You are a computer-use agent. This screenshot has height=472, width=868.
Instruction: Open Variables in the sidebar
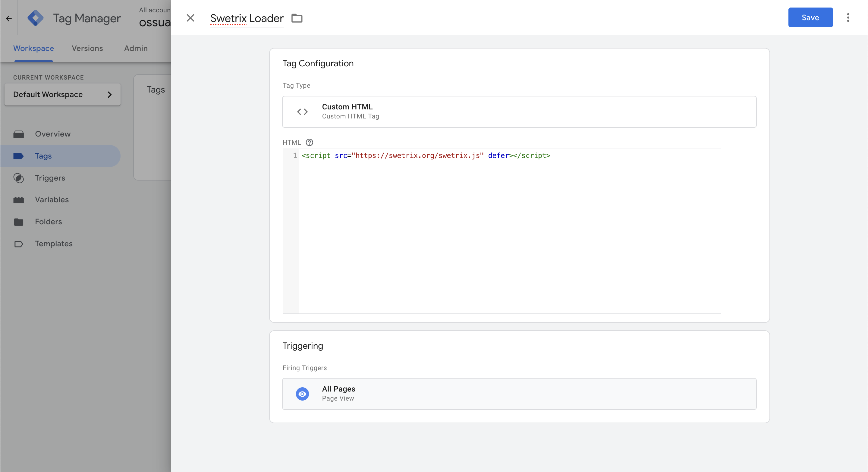tap(52, 200)
